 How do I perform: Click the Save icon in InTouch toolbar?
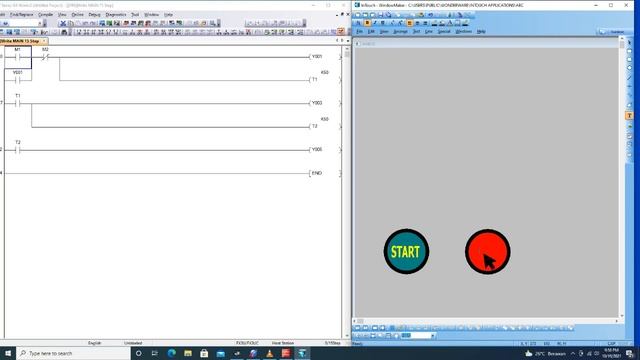(380, 15)
